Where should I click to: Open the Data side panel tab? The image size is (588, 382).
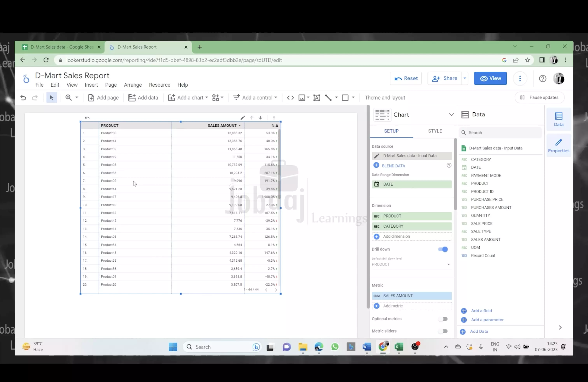pyautogui.click(x=559, y=120)
